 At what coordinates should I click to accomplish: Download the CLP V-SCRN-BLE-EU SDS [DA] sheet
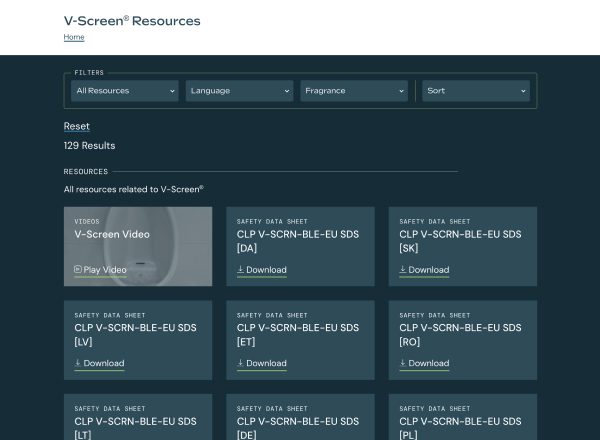click(262, 270)
